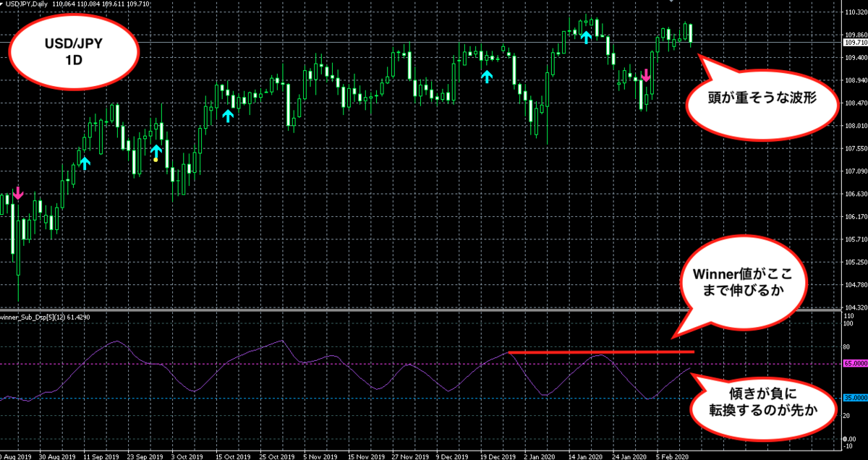The width and height of the screenshot is (868, 460).
Task: Click the 100 value on the indicator scale
Action: [849, 323]
